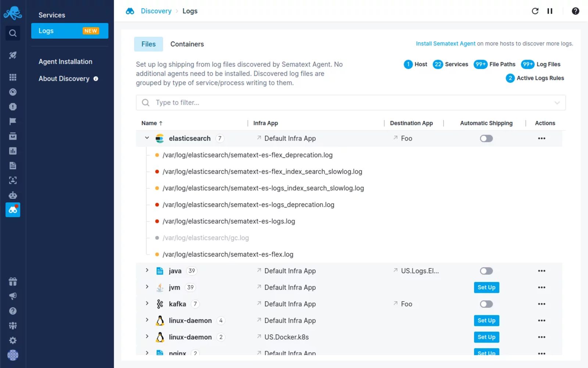Open the bar chart icon in sidebar
The height and width of the screenshot is (368, 588).
(13, 151)
